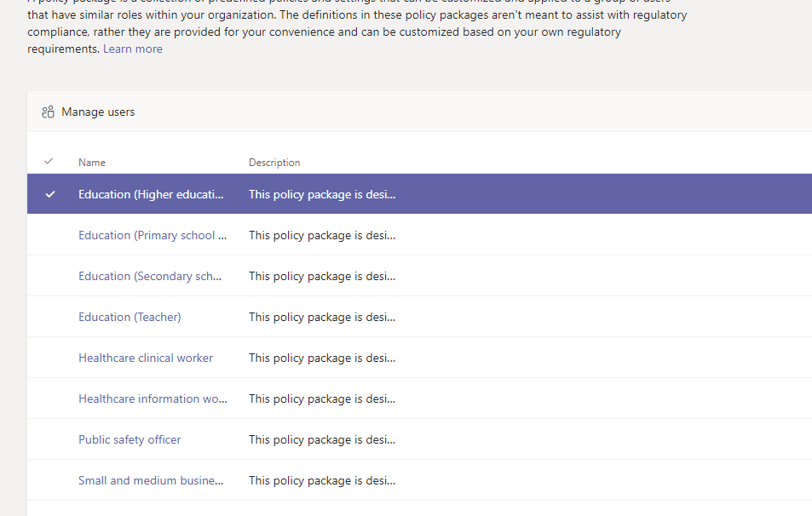The width and height of the screenshot is (812, 516).
Task: Open Education (Secondary school) policy package
Action: [150, 276]
